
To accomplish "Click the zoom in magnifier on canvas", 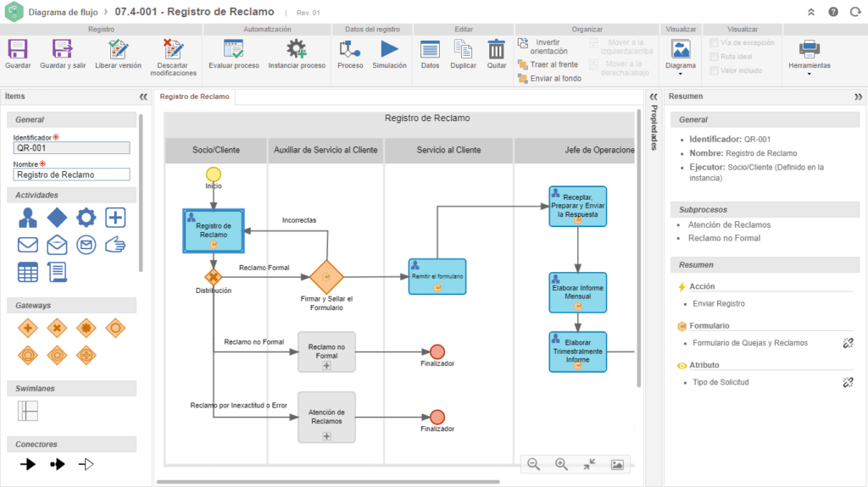I will point(561,464).
